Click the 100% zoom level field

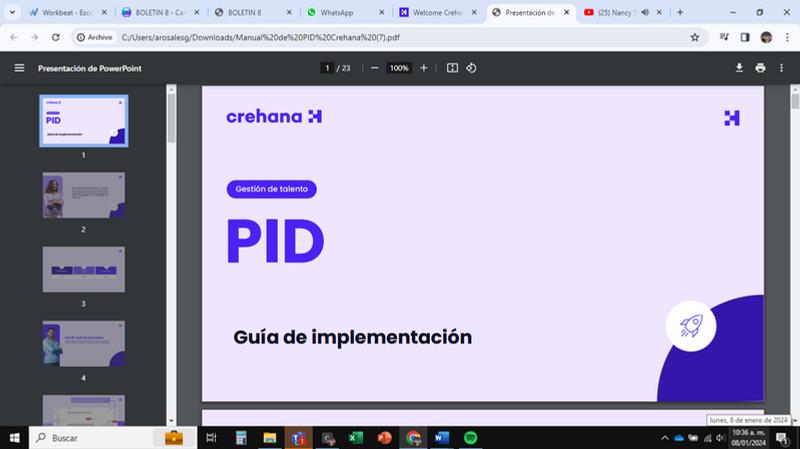399,68
